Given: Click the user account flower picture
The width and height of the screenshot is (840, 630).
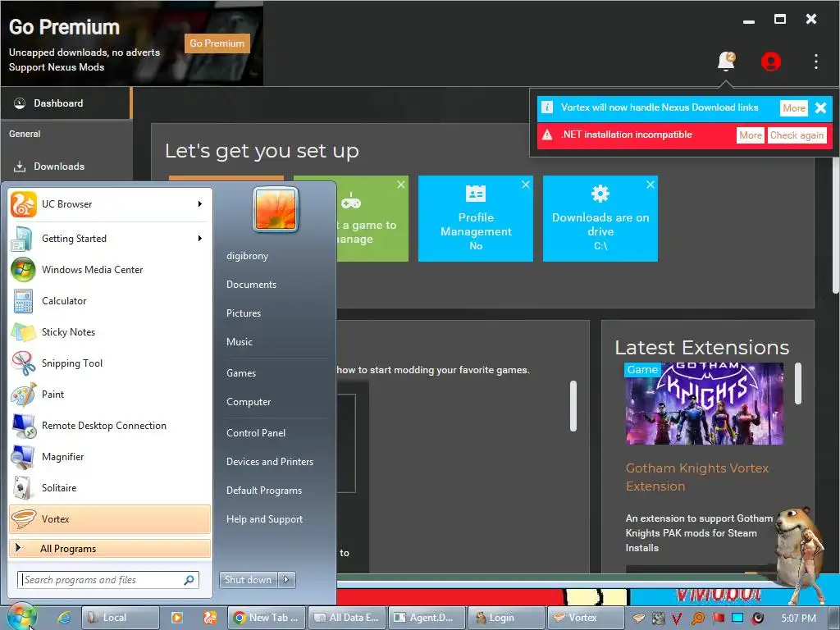Looking at the screenshot, I should (x=276, y=209).
